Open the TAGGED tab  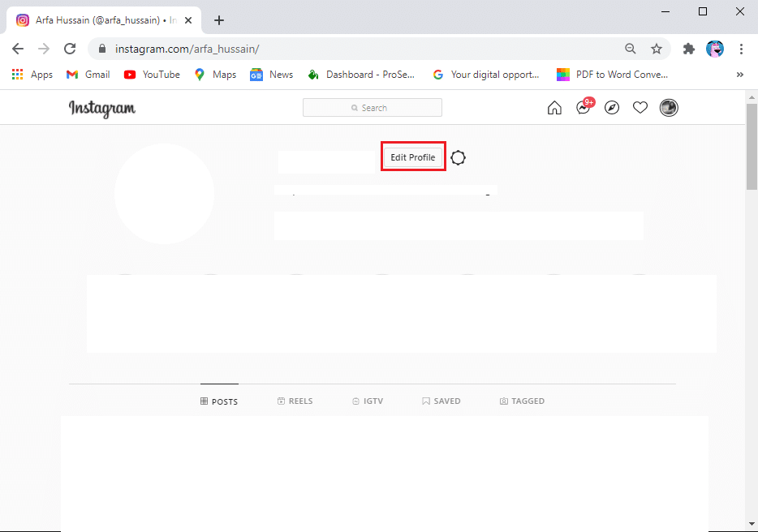point(522,401)
